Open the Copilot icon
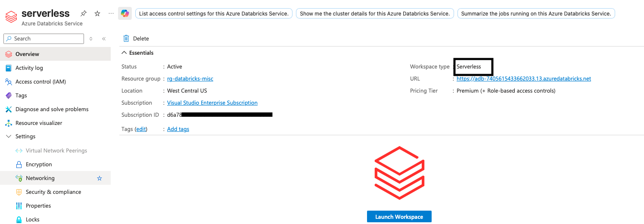This screenshot has height=224, width=644. [125, 13]
